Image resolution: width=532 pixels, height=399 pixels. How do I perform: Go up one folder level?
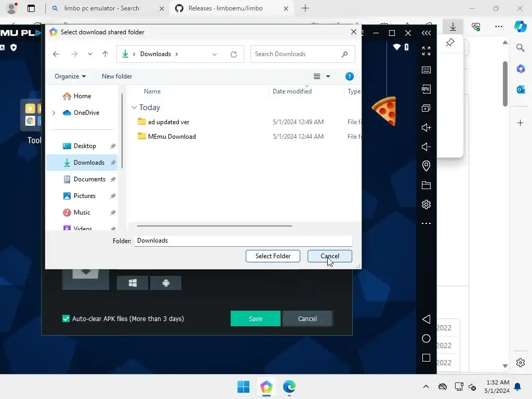point(105,54)
